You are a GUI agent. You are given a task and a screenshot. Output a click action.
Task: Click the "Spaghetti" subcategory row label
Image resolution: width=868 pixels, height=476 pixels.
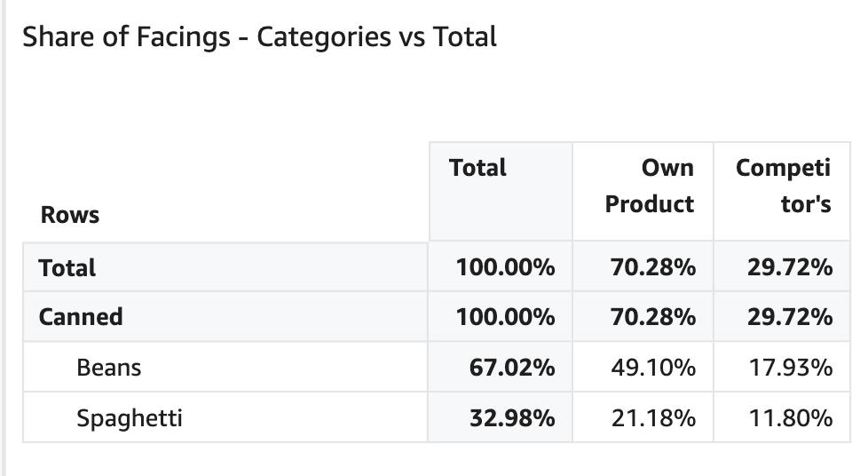pyautogui.click(x=130, y=417)
